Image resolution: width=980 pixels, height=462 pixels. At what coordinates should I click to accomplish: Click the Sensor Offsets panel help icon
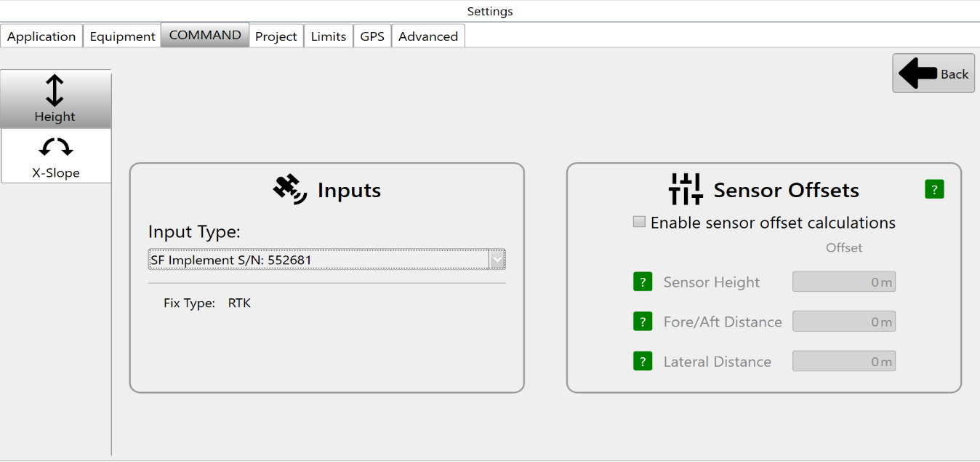(934, 190)
